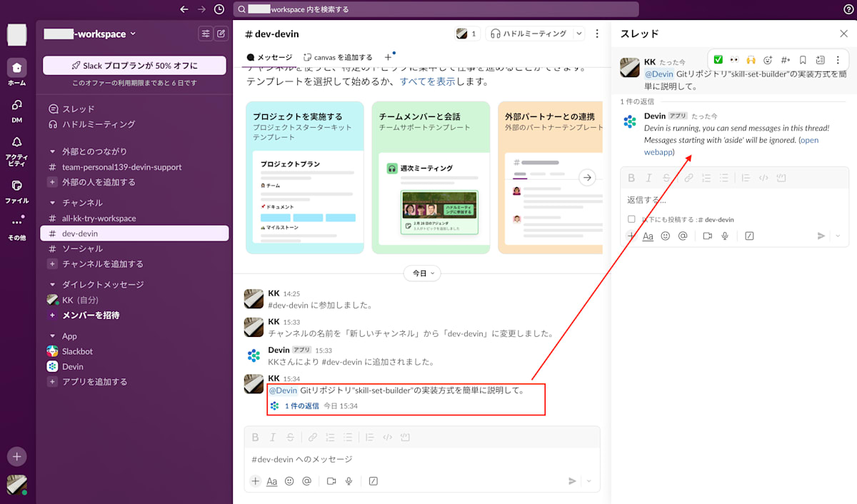Open the sidebar filter settings icon
The image size is (857, 504).
[x=206, y=34]
